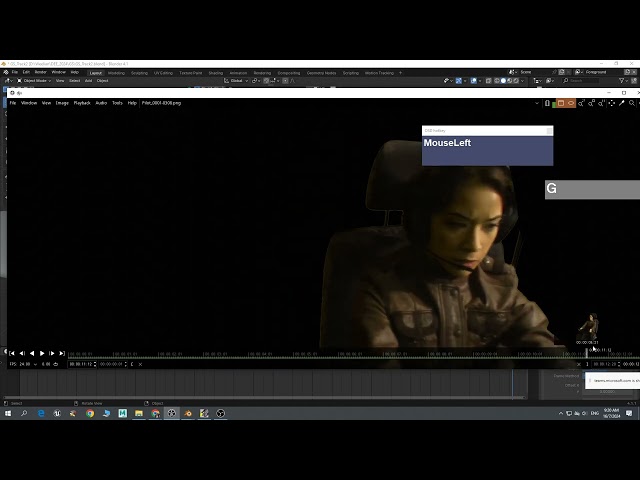Open the djv Playback menu

82,103
